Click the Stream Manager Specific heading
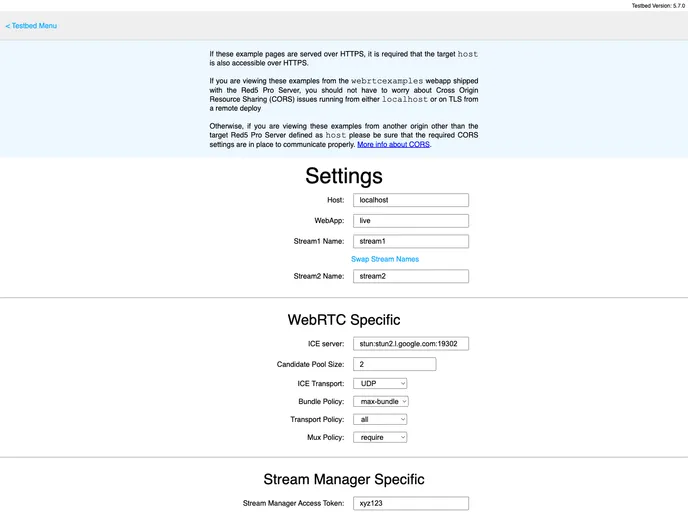Viewport: 688px width, 512px height. coord(344,480)
